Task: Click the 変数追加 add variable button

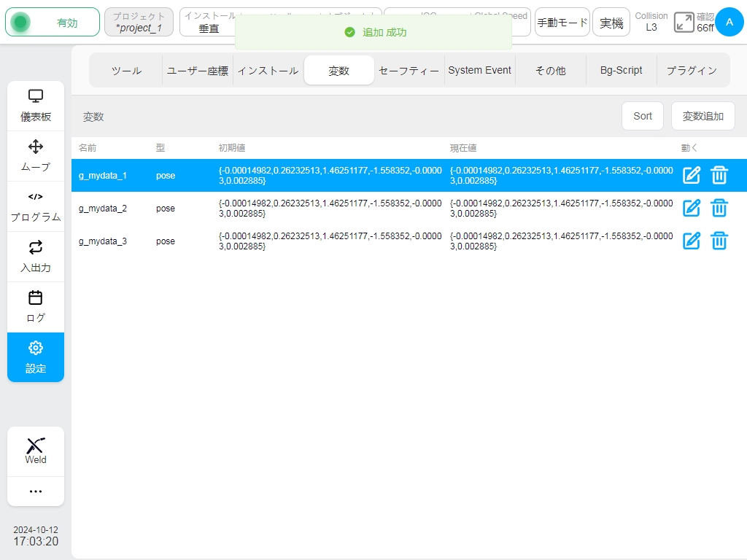Action: point(703,116)
